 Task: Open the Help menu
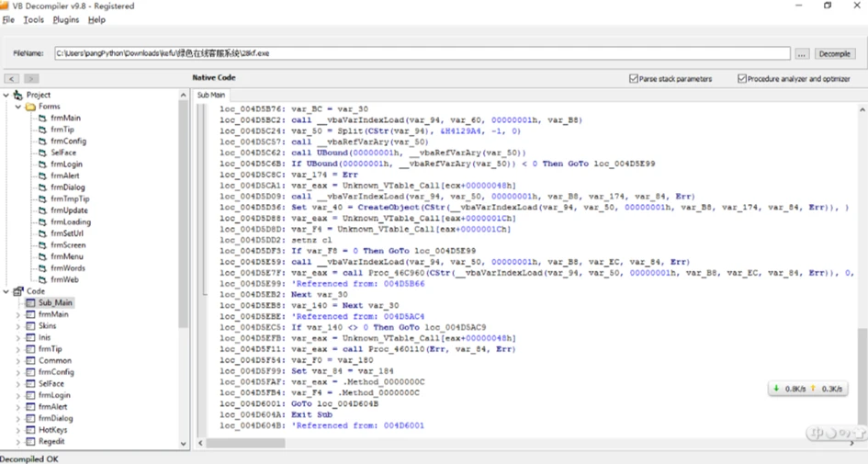pos(96,20)
